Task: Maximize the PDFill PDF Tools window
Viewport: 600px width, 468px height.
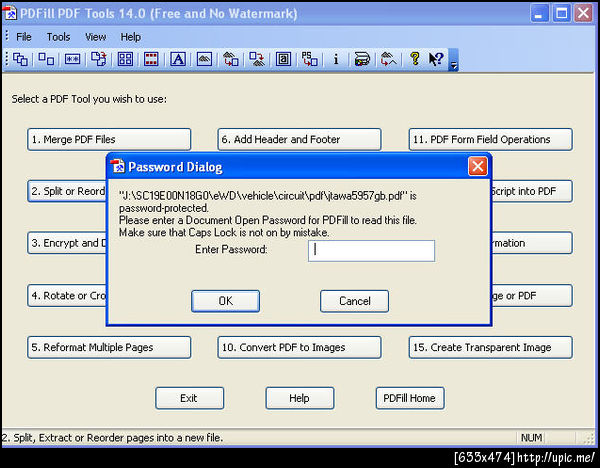Action: click(561, 13)
